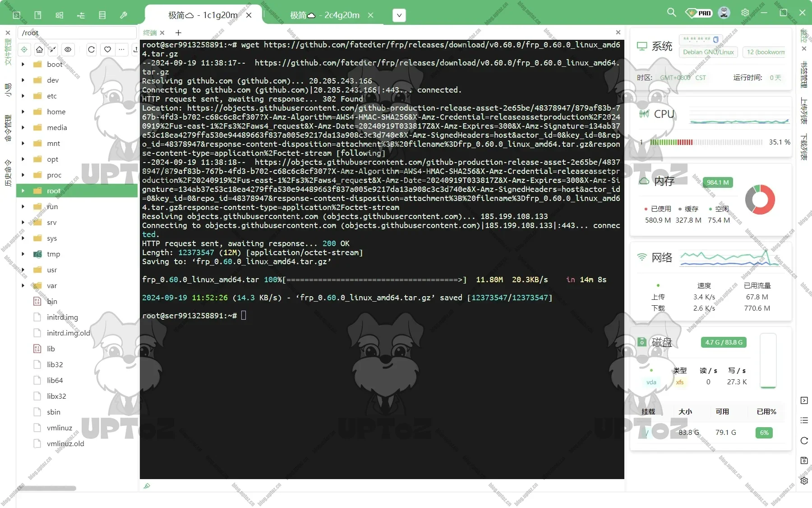Screen dimensions: 812x508
Task: Click the heart favorite icon
Action: pyautogui.click(x=107, y=49)
